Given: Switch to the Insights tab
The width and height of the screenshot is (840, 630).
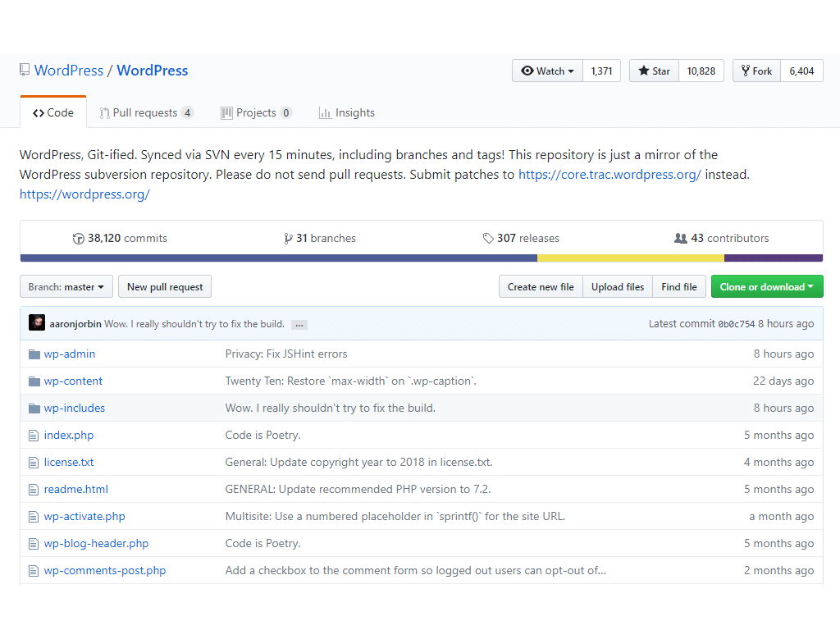Looking at the screenshot, I should click(x=347, y=113).
